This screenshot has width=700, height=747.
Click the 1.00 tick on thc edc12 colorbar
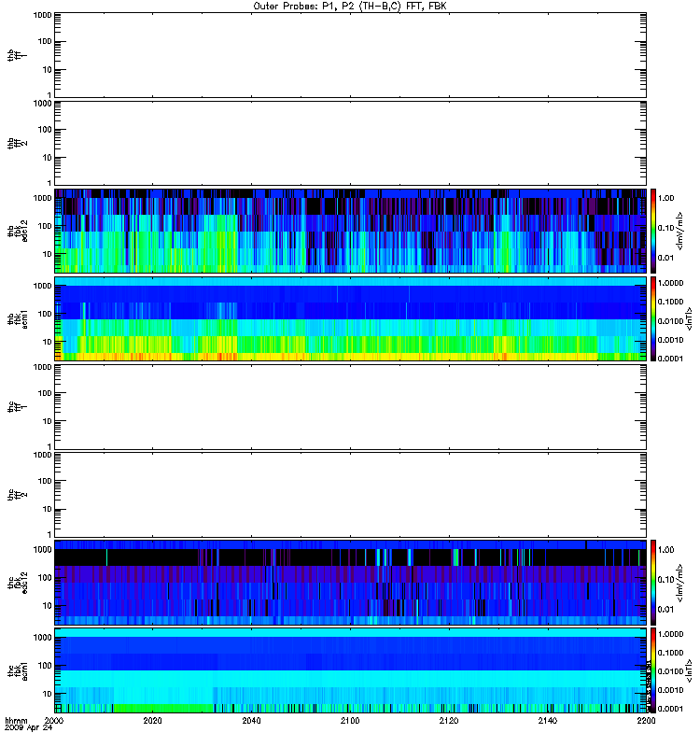(665, 549)
